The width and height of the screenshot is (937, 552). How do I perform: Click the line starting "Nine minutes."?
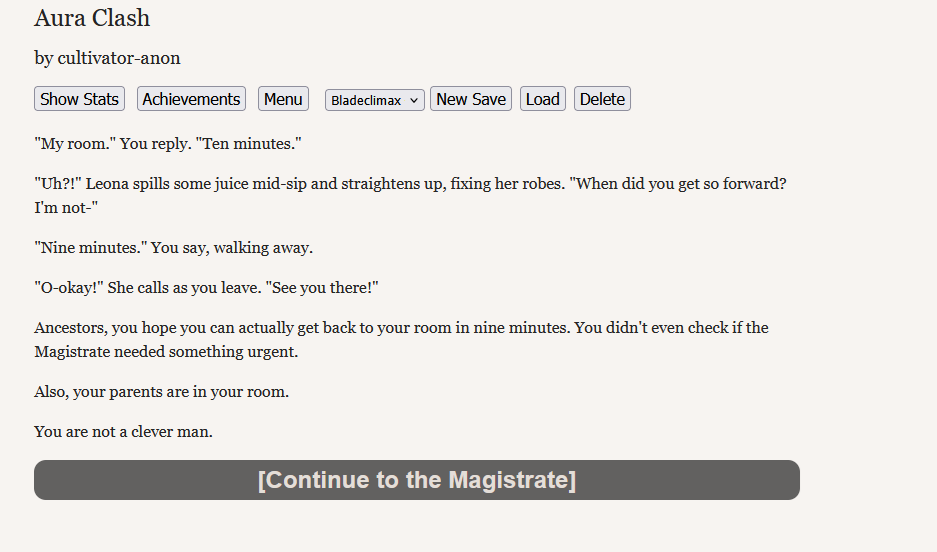click(x=173, y=248)
